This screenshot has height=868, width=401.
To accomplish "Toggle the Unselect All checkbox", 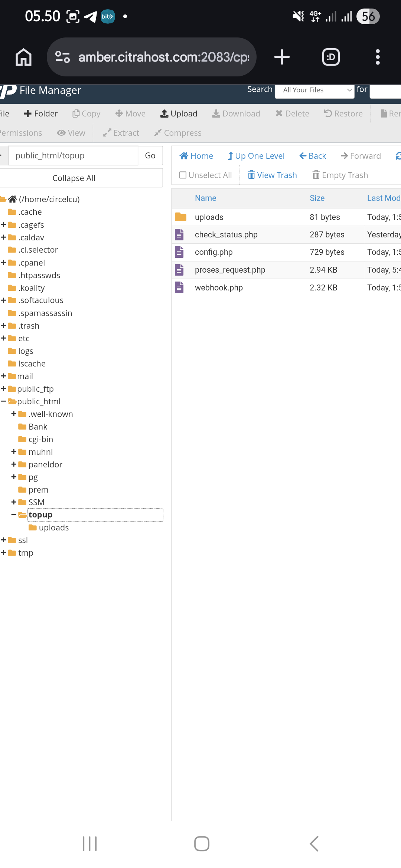I will click(183, 175).
